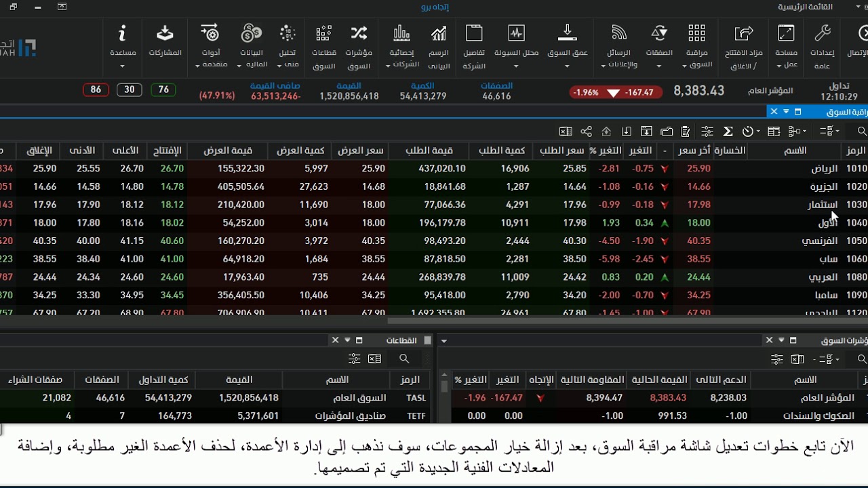Export Sectors panel to Excel

click(x=374, y=359)
